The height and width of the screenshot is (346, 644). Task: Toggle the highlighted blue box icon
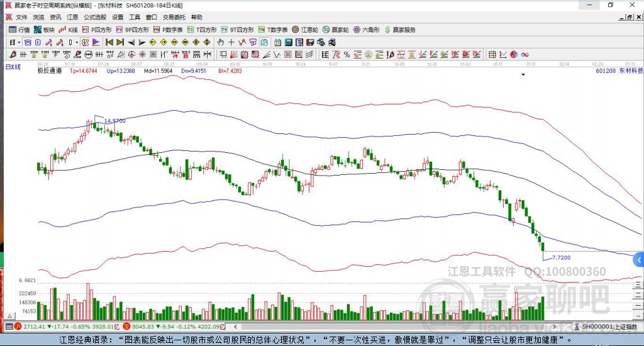[x=28, y=42]
